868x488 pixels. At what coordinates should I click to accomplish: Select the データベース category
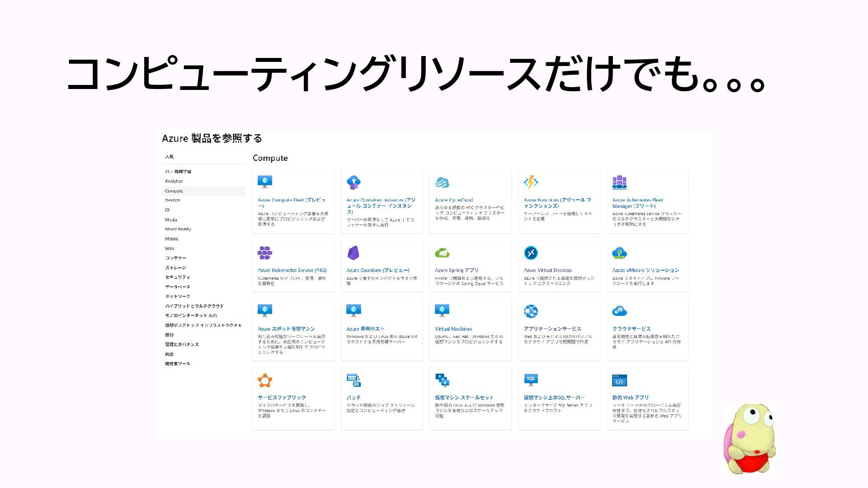[177, 287]
